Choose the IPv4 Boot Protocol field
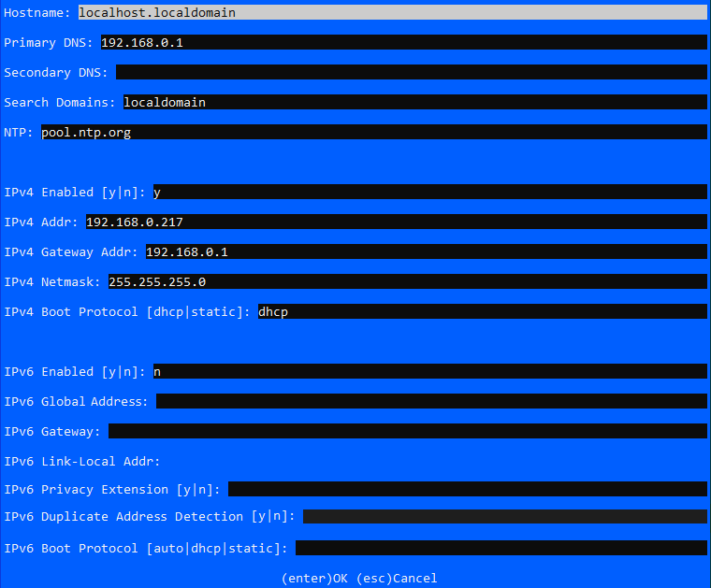The image size is (711, 588). pos(481,311)
